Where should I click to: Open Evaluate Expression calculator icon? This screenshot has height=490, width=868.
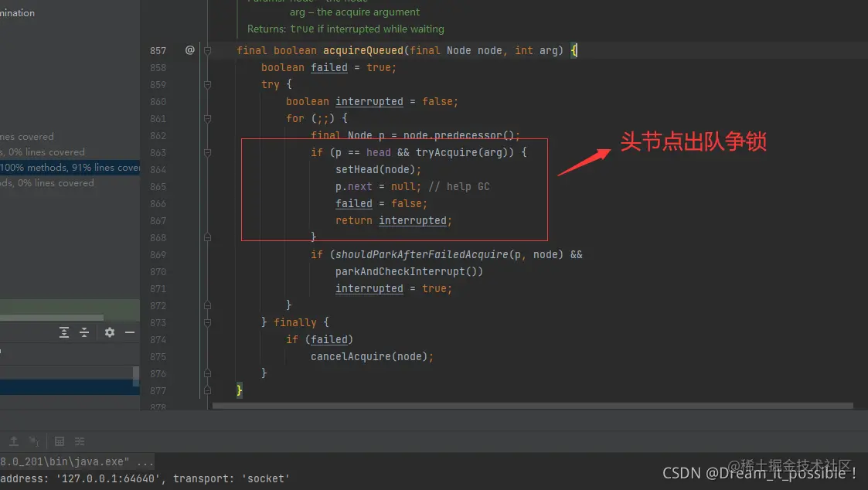[x=60, y=441]
